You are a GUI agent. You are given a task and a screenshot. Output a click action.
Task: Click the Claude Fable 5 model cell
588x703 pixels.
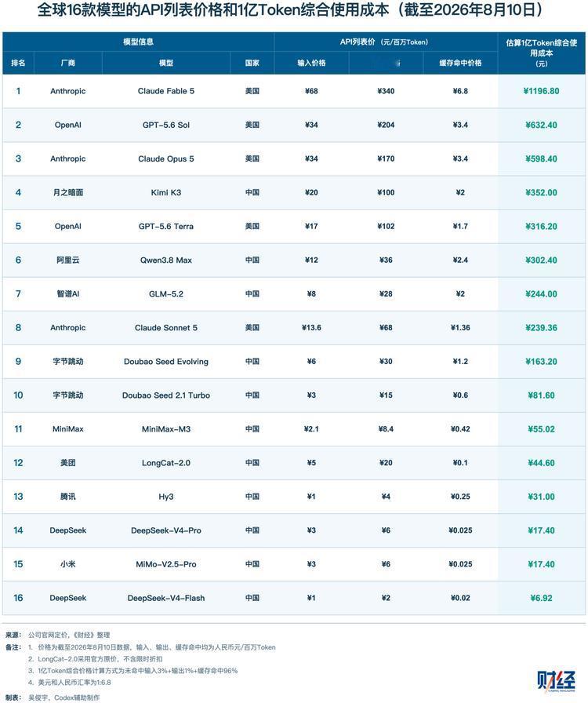tap(166, 91)
